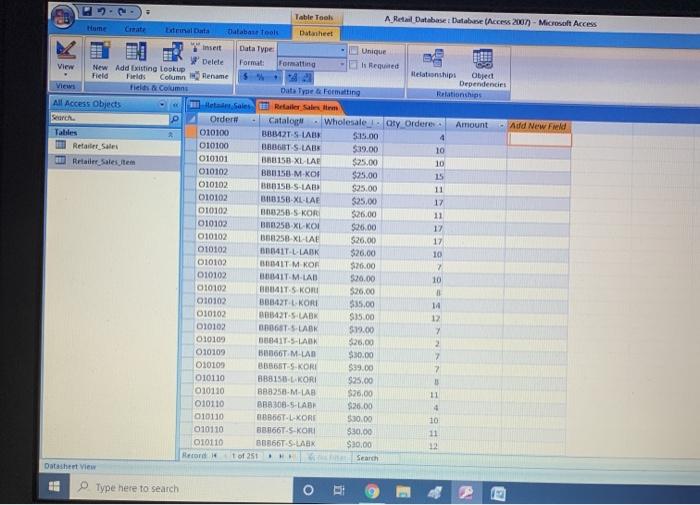
Task: Open All Access Objects dropdown arrow
Action: [x=162, y=104]
